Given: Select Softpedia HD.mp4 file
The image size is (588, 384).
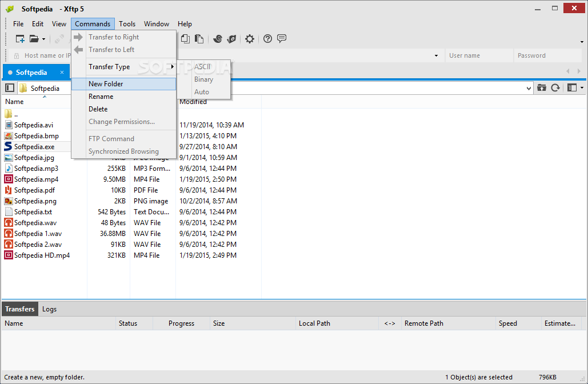Looking at the screenshot, I should pyautogui.click(x=42, y=255).
